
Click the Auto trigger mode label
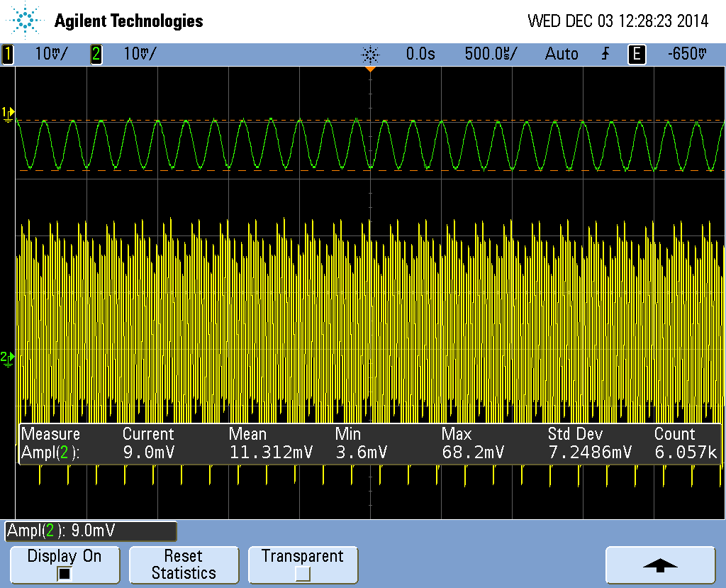click(562, 54)
